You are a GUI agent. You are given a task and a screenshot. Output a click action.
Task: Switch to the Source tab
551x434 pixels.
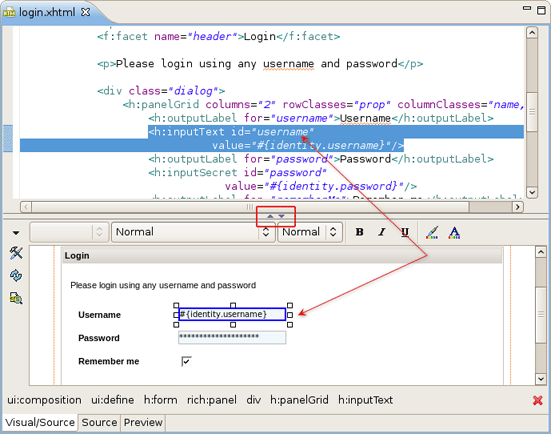[x=99, y=422]
